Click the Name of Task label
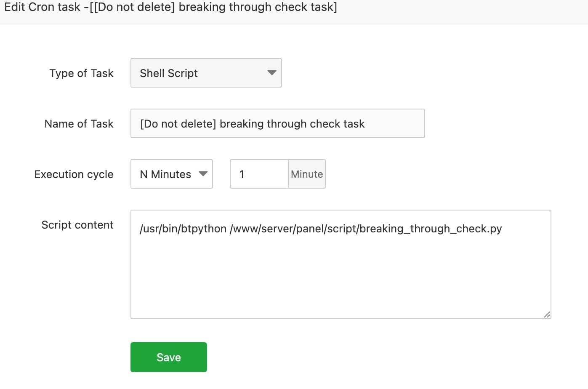 [79, 124]
